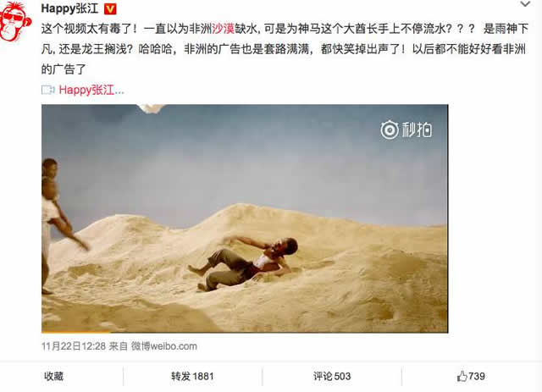Open the username Happy张江 profile link
542x392 pixels.
point(69,8)
